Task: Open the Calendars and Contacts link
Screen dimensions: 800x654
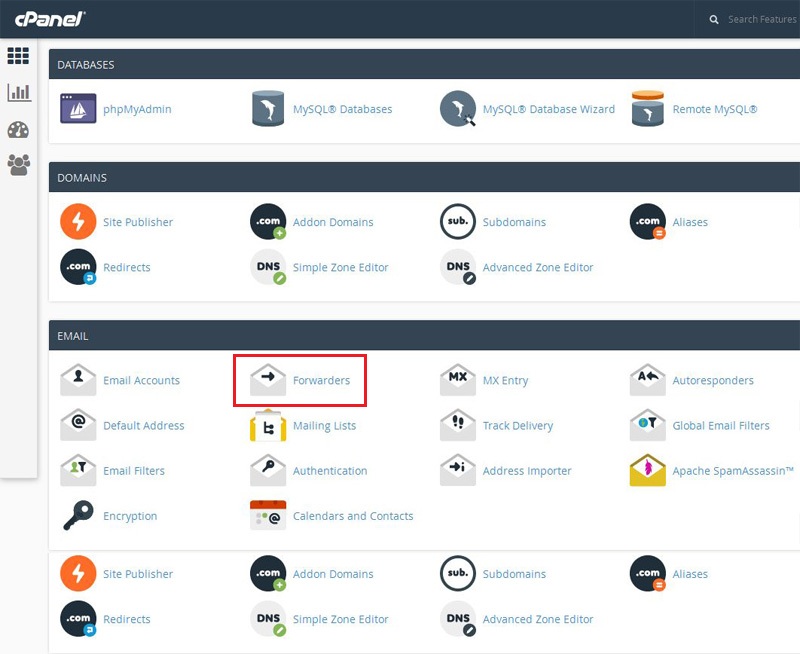Action: pyautogui.click(x=353, y=516)
